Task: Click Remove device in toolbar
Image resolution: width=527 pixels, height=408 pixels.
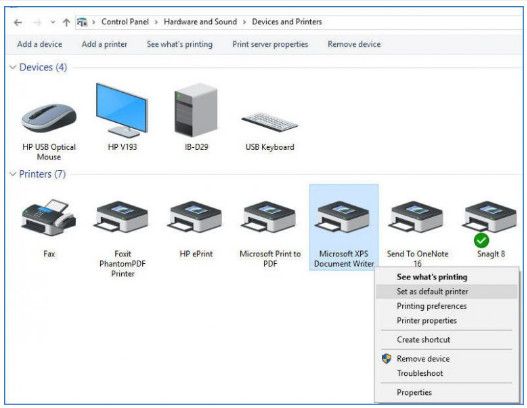Action: (x=354, y=44)
